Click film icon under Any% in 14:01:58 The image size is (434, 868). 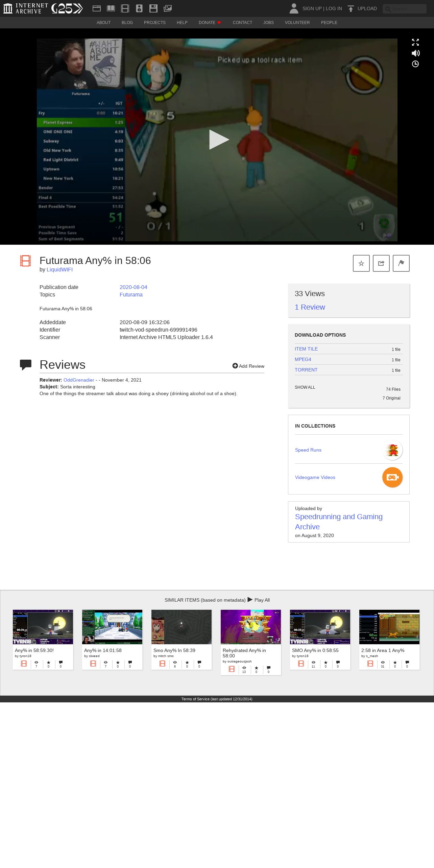pos(93,664)
